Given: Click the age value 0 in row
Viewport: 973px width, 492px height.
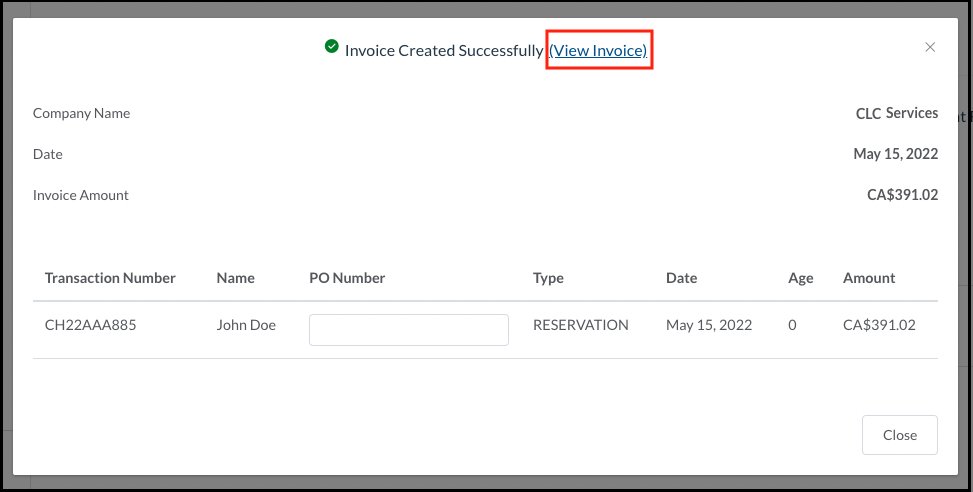Looking at the screenshot, I should pos(792,325).
